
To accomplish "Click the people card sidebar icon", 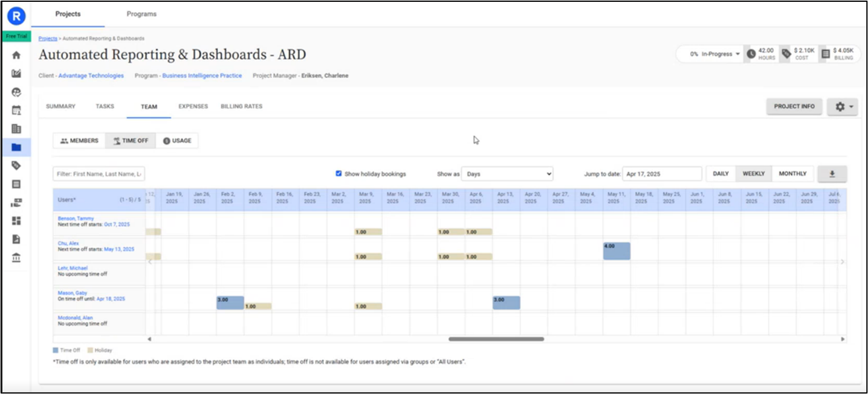I will (16, 202).
